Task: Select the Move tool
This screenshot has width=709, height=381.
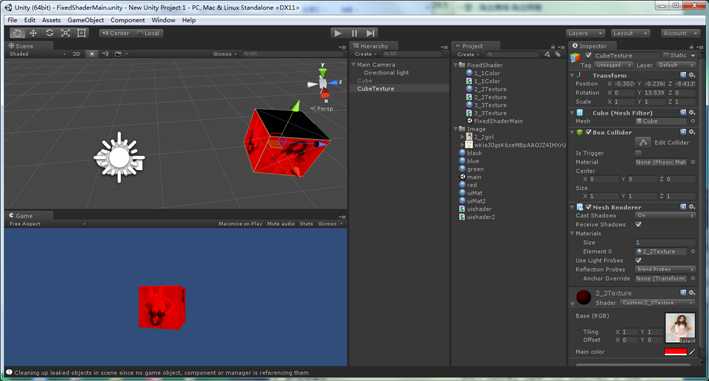Action: tap(33, 33)
